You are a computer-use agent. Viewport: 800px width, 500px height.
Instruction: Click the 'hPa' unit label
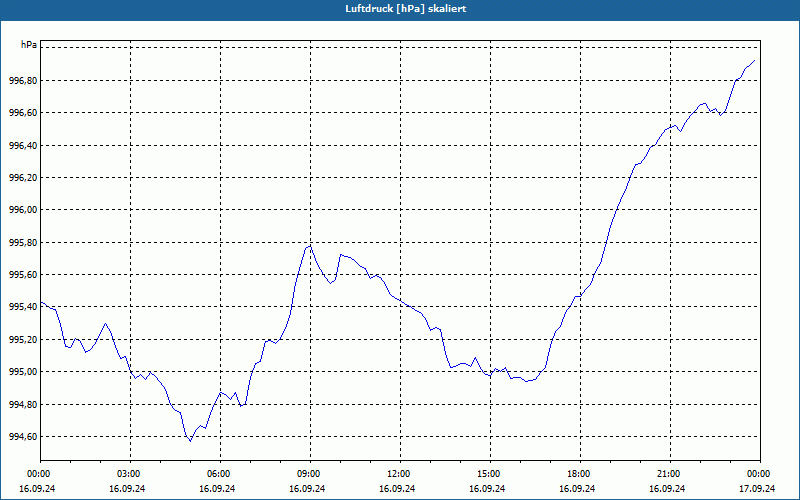click(29, 45)
